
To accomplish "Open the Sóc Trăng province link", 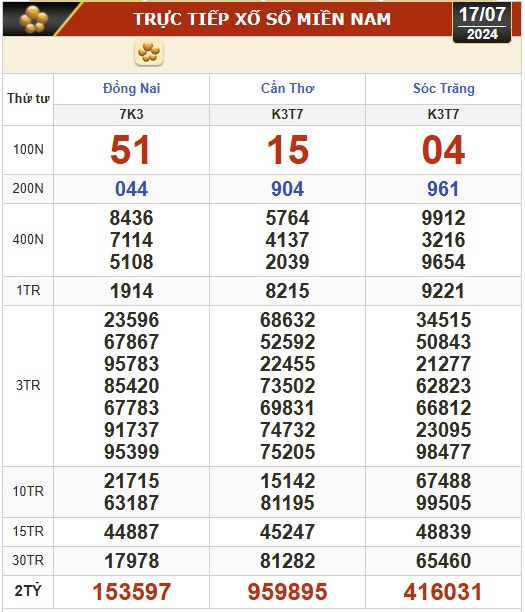I will pyautogui.click(x=444, y=89).
